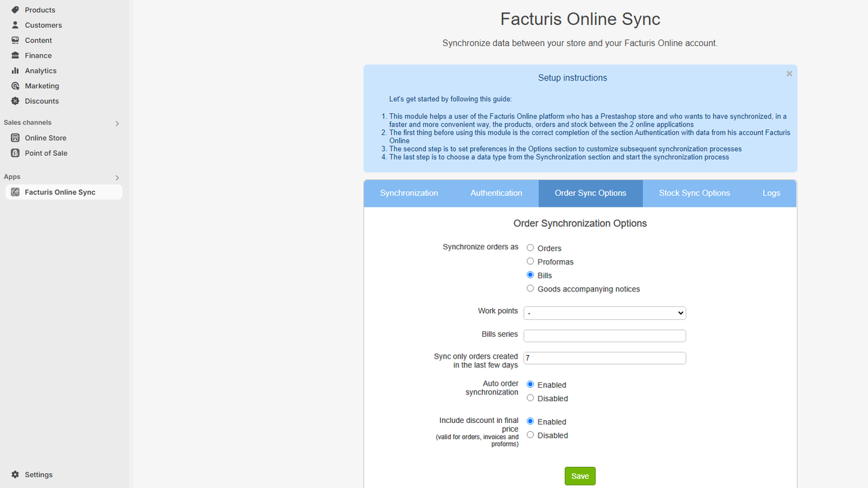This screenshot has width=868, height=488.
Task: Switch to the Logs tab
Action: [771, 193]
